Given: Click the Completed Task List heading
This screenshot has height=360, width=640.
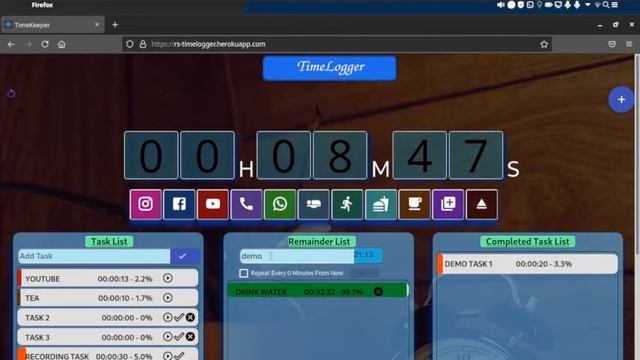Looking at the screenshot, I should pyautogui.click(x=527, y=241).
